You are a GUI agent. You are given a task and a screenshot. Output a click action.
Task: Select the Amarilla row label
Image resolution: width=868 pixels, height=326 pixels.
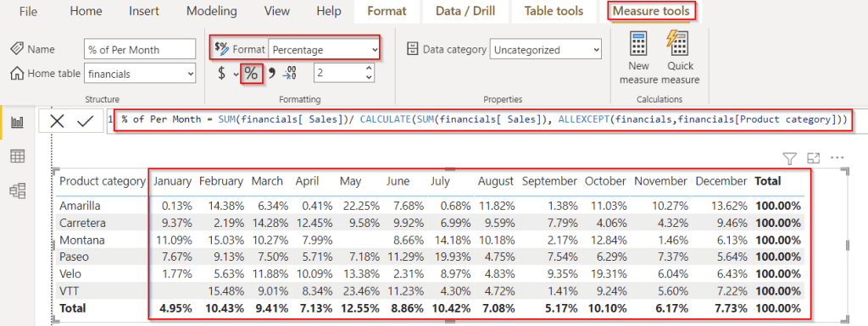pos(80,206)
